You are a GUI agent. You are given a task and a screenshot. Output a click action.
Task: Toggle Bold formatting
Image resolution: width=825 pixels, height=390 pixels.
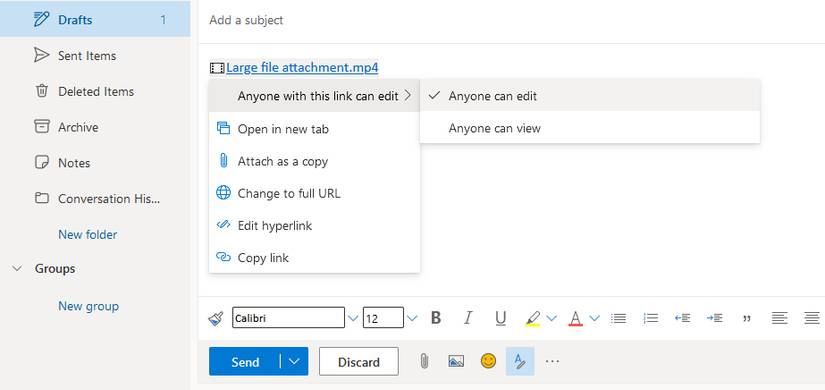click(436, 318)
